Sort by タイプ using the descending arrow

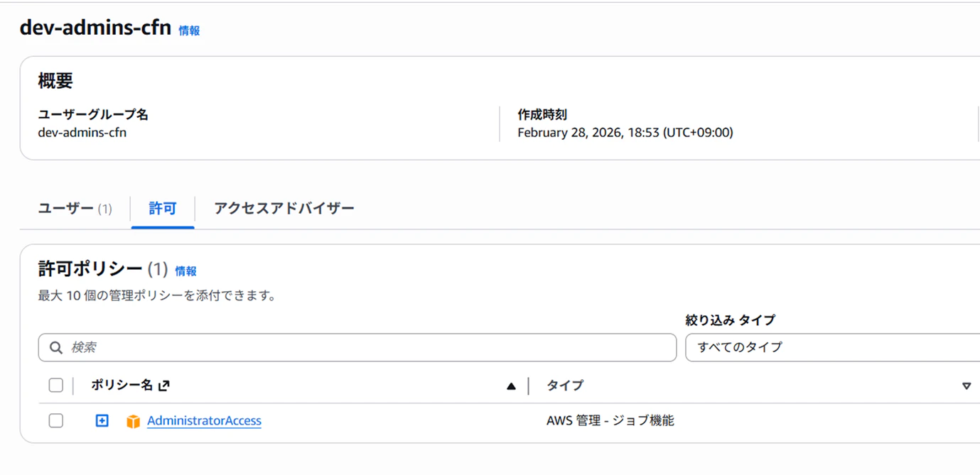[966, 386]
